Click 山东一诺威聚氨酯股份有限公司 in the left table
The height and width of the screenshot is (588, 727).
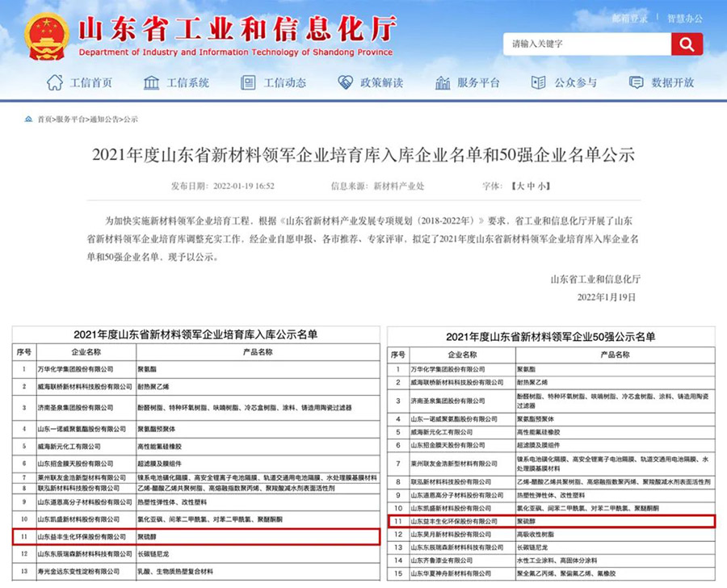coord(82,429)
